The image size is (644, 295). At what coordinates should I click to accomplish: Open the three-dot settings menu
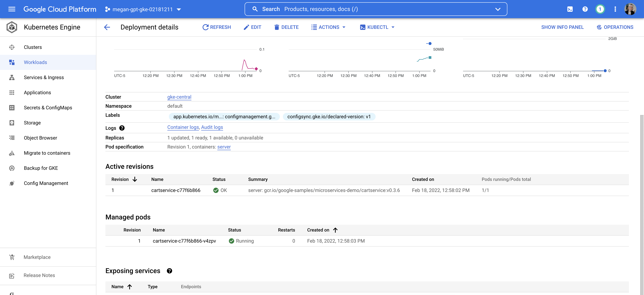coord(615,9)
